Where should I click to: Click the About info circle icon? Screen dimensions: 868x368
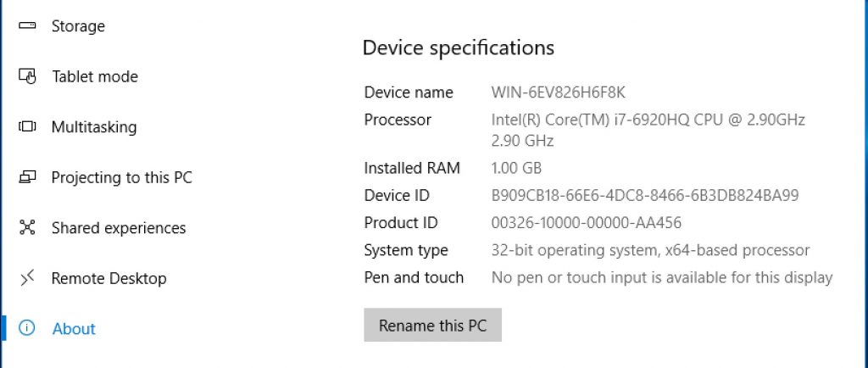coord(26,328)
